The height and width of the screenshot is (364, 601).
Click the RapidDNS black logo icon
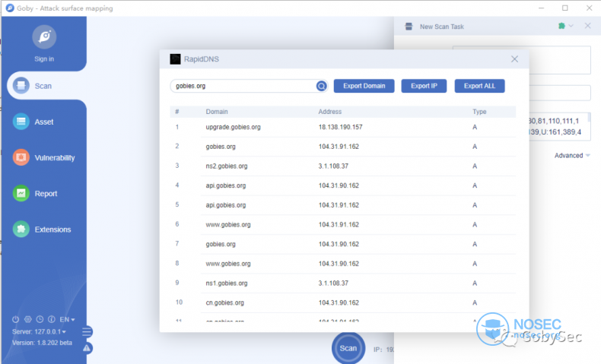[175, 59]
